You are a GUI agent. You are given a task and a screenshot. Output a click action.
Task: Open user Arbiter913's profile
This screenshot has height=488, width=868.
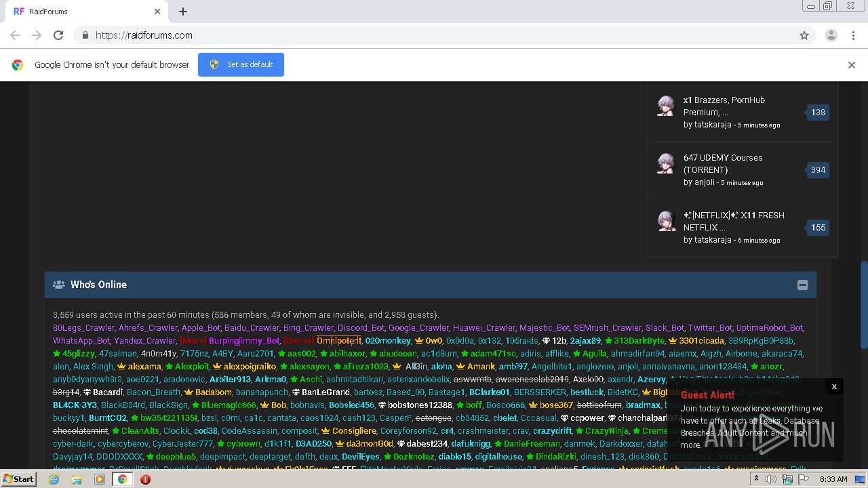[230, 380]
